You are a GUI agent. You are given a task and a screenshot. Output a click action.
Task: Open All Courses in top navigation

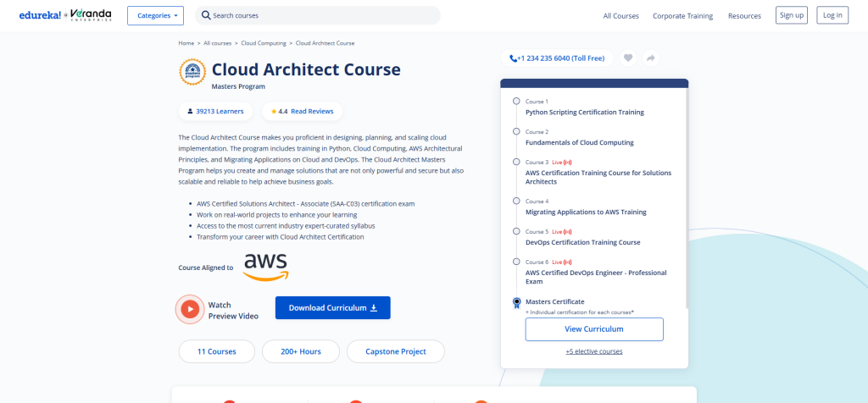click(x=621, y=16)
